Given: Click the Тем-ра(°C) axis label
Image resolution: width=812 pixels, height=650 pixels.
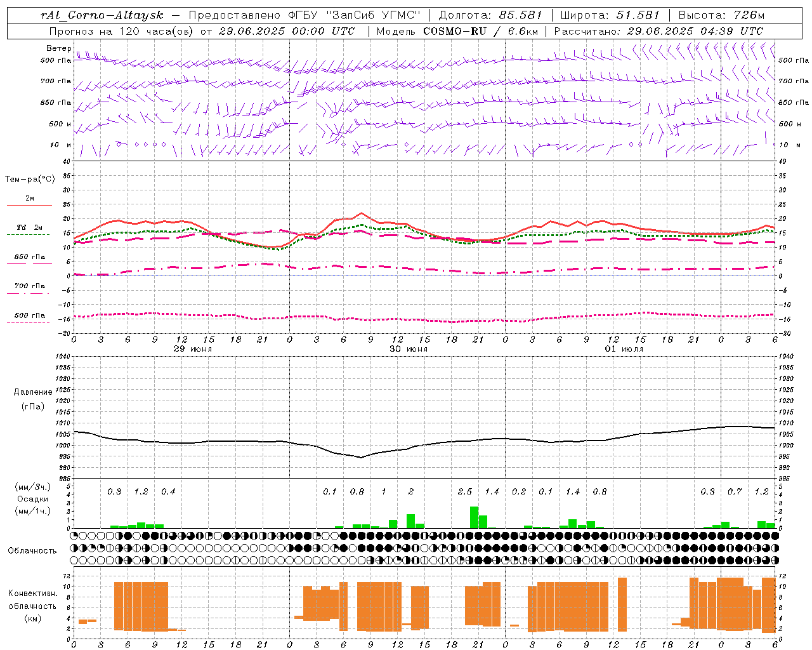Looking at the screenshot, I should (30, 180).
